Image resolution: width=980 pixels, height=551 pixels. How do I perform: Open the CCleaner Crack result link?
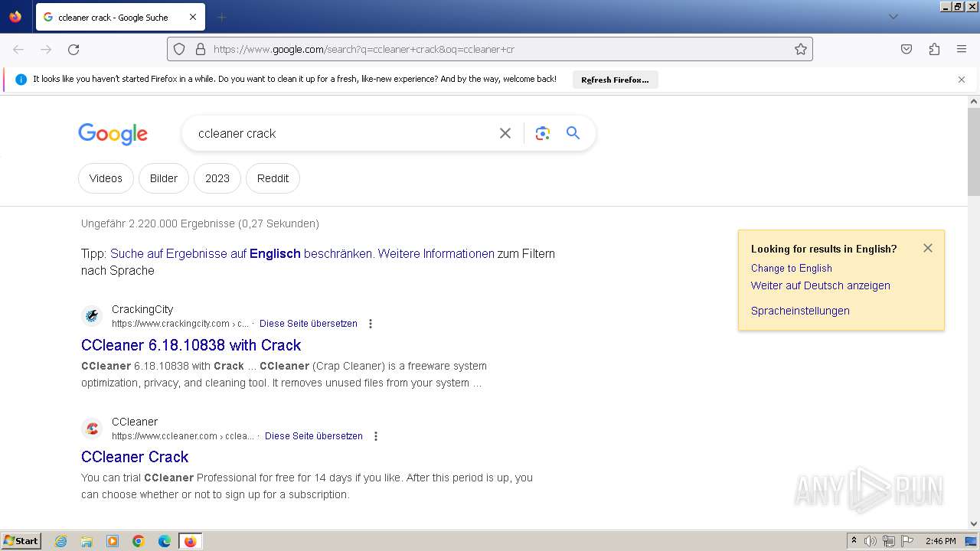(135, 457)
